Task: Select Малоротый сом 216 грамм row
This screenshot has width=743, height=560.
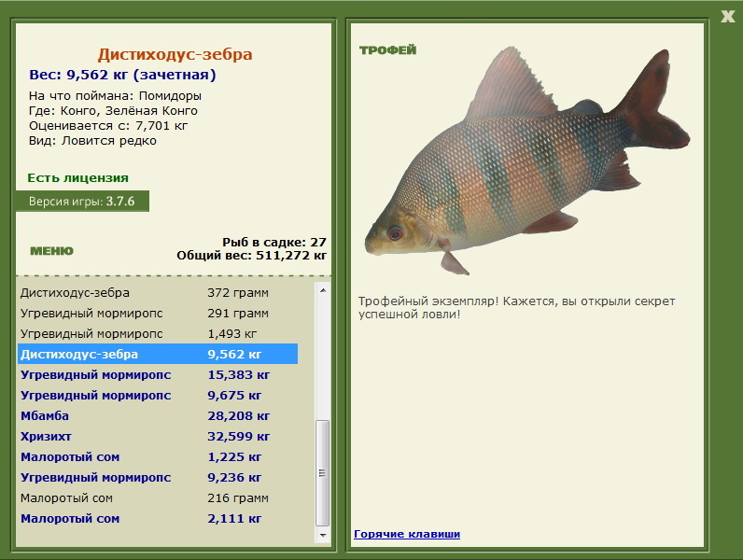Action: pyautogui.click(x=159, y=498)
